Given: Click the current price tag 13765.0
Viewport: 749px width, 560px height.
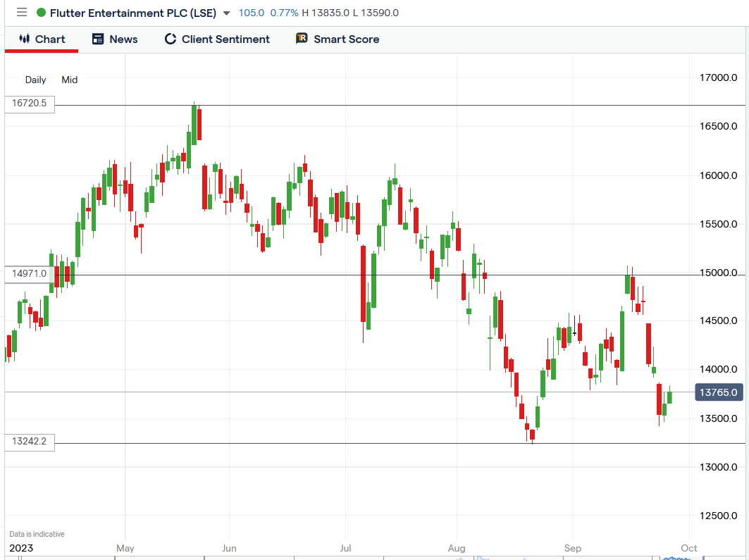Looking at the screenshot, I should point(719,392).
